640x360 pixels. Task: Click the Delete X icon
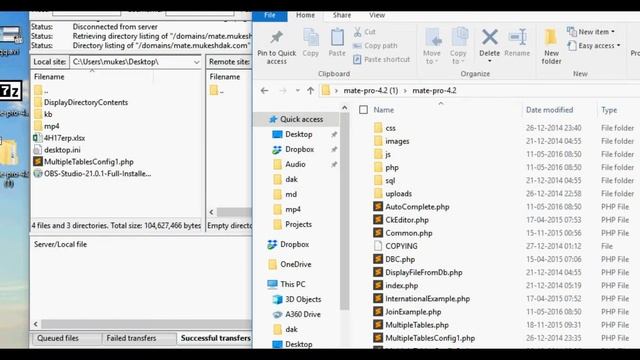point(489,37)
